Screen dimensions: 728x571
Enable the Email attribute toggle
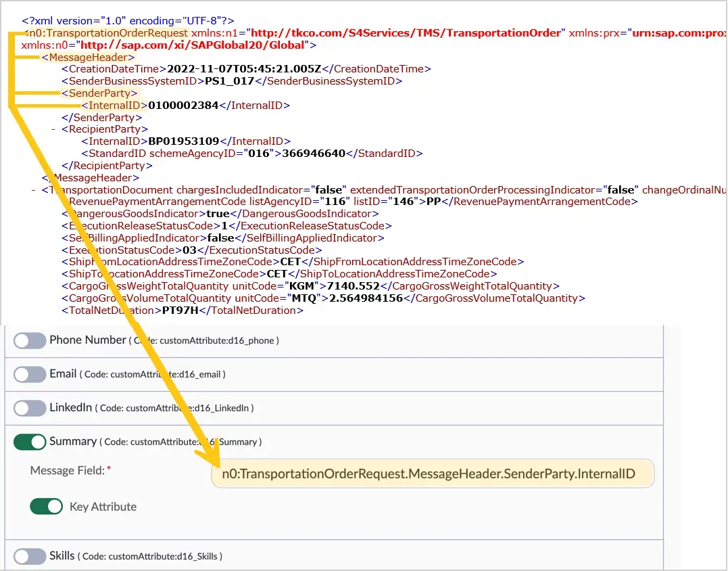(x=30, y=375)
